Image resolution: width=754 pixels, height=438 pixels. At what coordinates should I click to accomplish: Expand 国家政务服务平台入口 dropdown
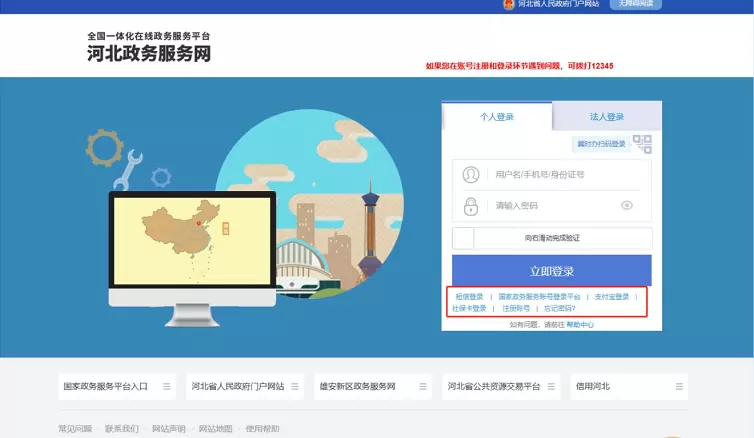(117, 387)
